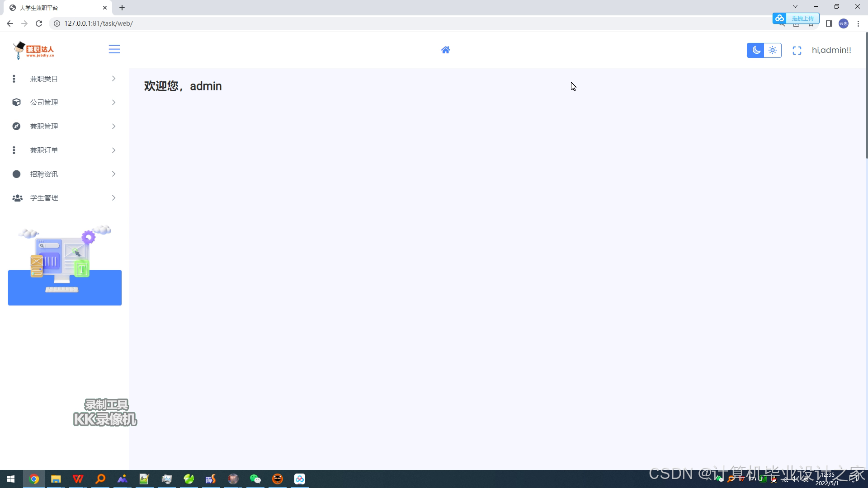Click the 学生管理 users icon
This screenshot has width=868, height=488.
pos(17,198)
